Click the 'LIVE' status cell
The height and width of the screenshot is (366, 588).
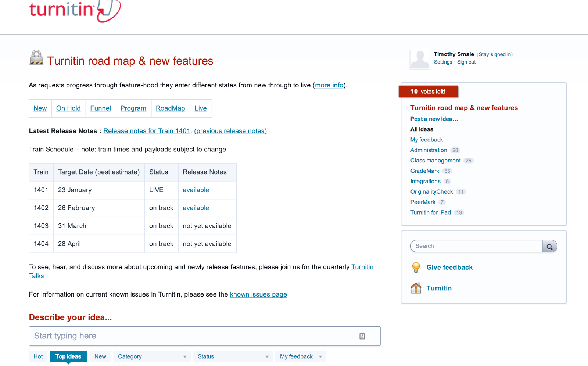tap(161, 190)
